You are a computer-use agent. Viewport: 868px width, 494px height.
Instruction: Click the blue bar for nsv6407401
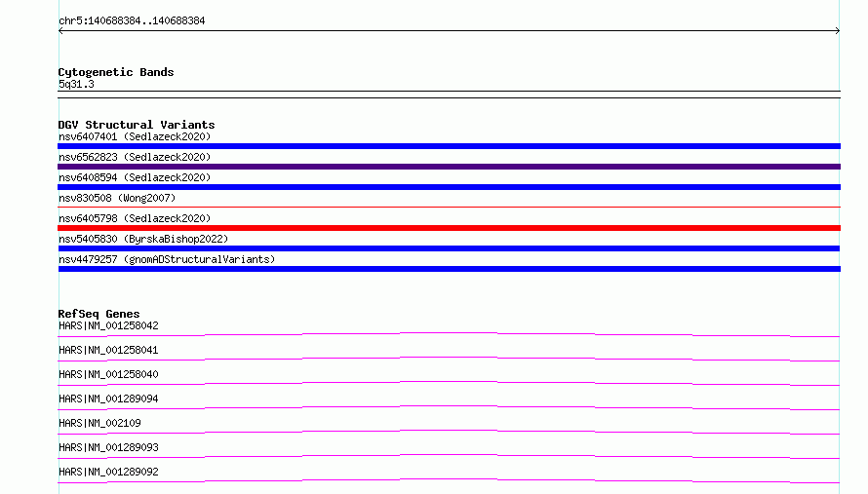point(449,146)
